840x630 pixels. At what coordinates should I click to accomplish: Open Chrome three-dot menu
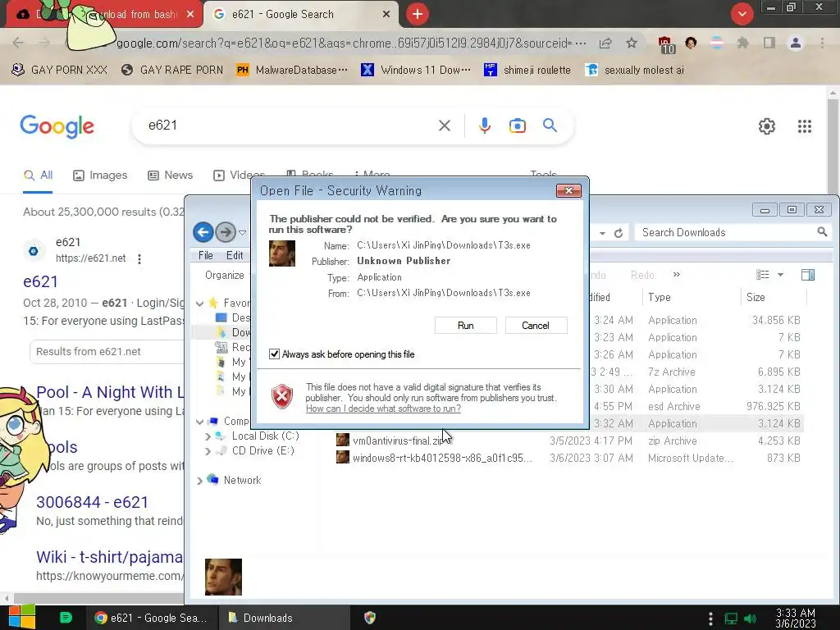point(822,43)
